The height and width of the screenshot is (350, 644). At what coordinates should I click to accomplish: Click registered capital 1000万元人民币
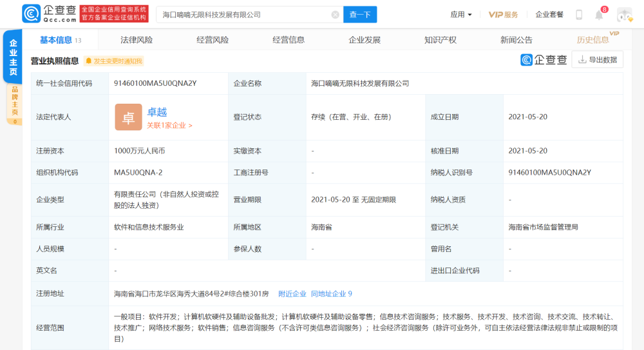(x=140, y=151)
